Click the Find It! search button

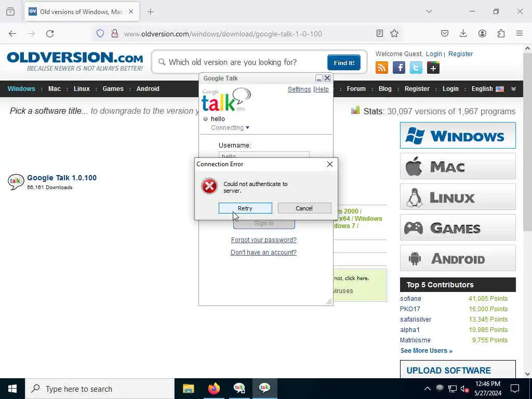click(x=344, y=62)
